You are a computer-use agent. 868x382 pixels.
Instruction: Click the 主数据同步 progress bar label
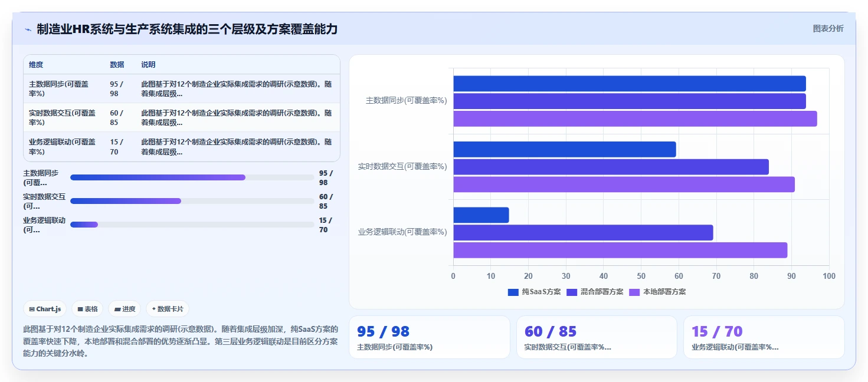[x=41, y=177]
